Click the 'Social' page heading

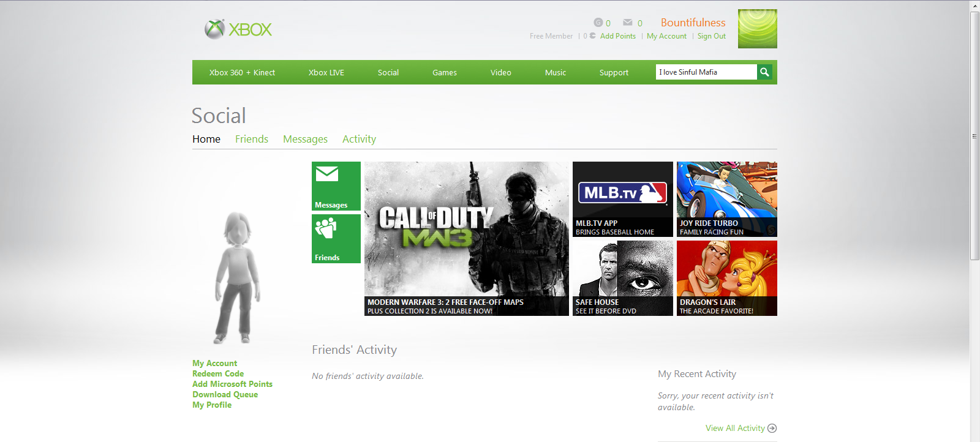coord(219,116)
